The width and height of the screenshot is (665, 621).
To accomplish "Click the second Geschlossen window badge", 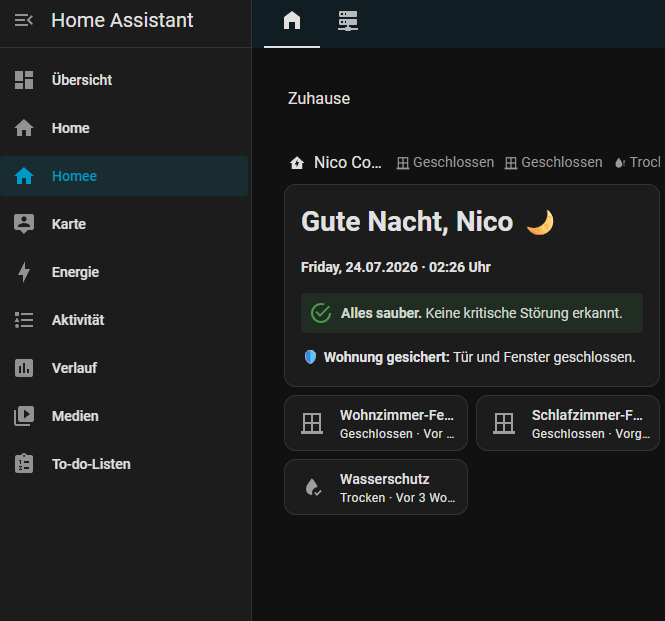I will click(x=553, y=162).
